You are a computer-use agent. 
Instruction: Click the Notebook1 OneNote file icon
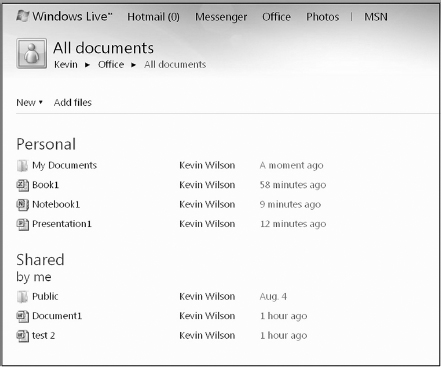22,204
